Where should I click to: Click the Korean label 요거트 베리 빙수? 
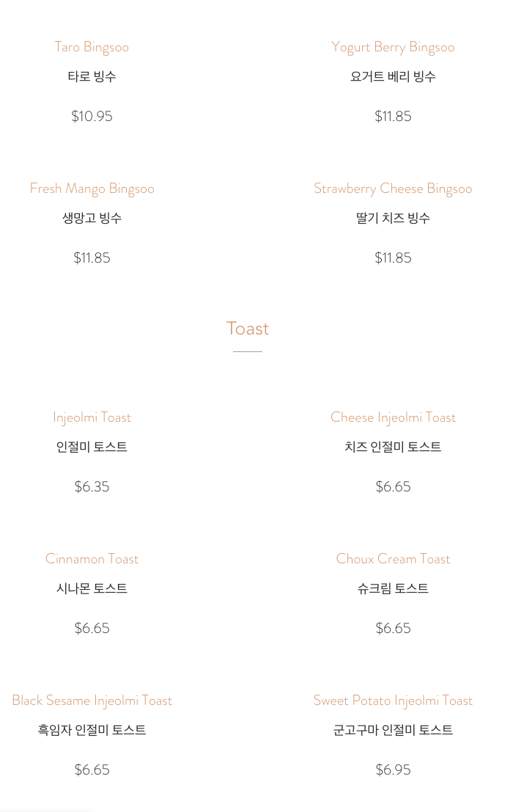tap(393, 76)
